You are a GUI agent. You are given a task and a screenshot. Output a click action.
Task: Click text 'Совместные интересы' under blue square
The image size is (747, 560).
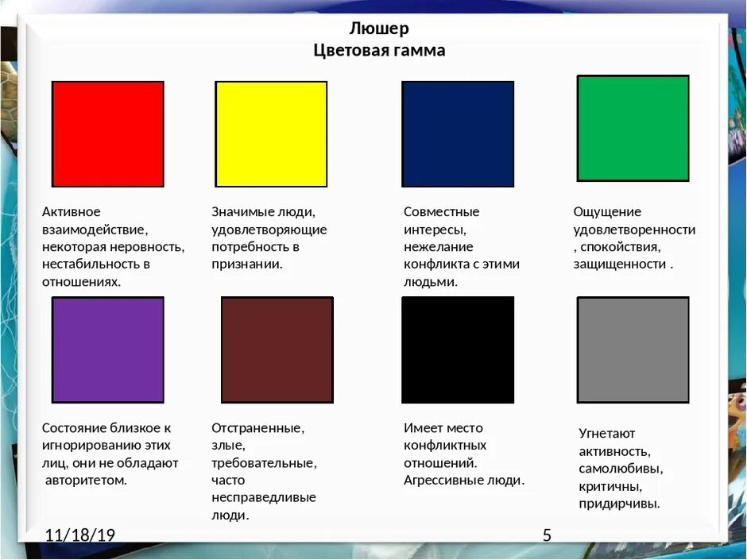click(x=442, y=221)
